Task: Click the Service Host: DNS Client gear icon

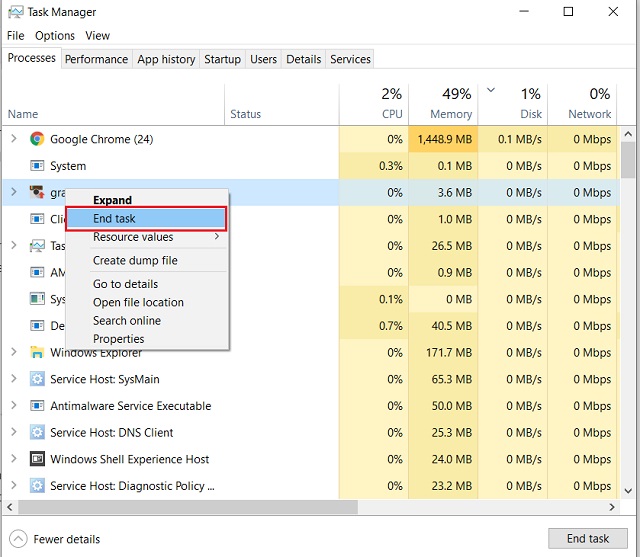Action: click(x=37, y=432)
